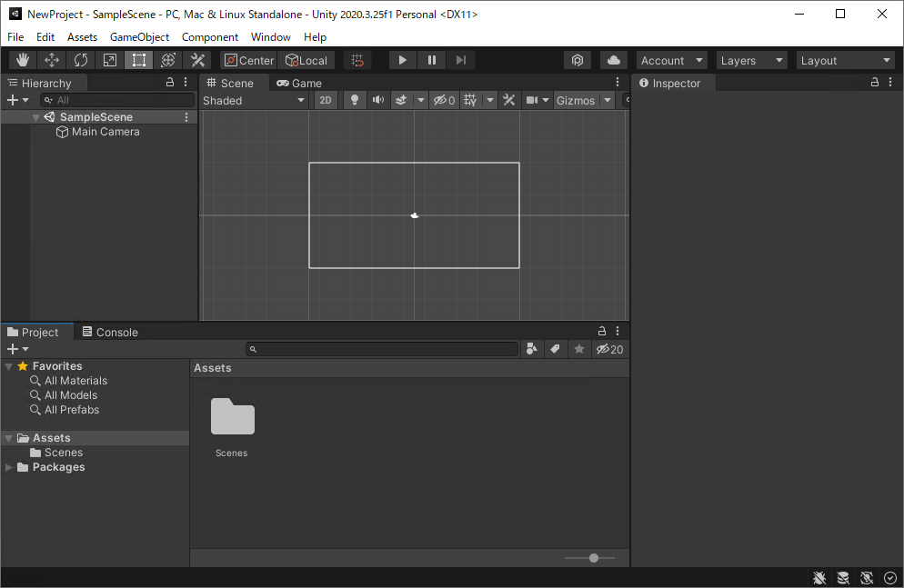904x588 pixels.
Task: Lock the Hierarchy panel
Action: pyautogui.click(x=170, y=83)
